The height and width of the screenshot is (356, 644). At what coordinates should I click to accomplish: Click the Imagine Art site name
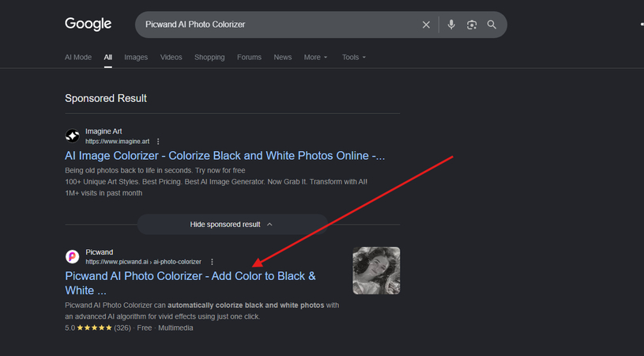tap(104, 131)
